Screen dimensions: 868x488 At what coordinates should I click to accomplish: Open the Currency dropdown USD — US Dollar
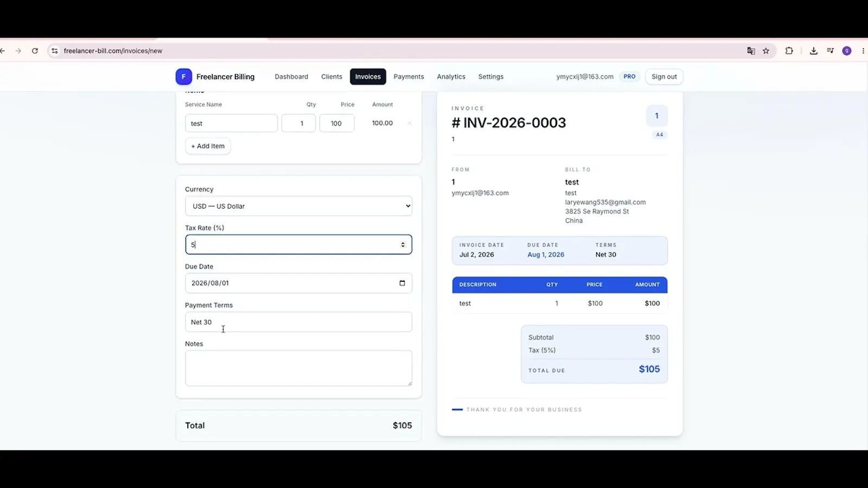298,206
